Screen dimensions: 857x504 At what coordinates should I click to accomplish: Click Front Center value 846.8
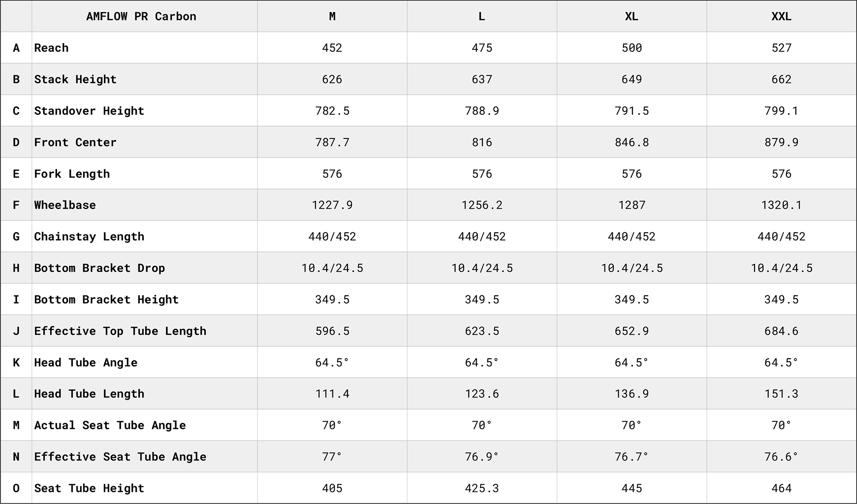click(632, 142)
